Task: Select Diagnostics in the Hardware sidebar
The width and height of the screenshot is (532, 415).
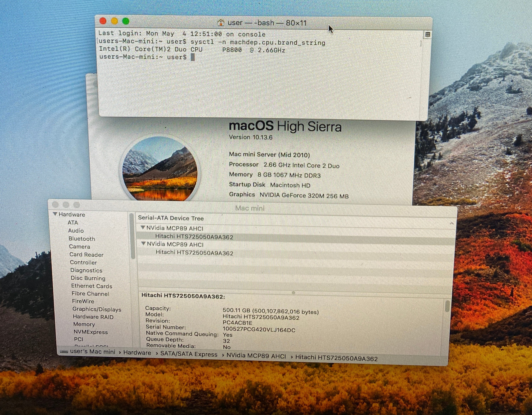Action: coord(86,270)
